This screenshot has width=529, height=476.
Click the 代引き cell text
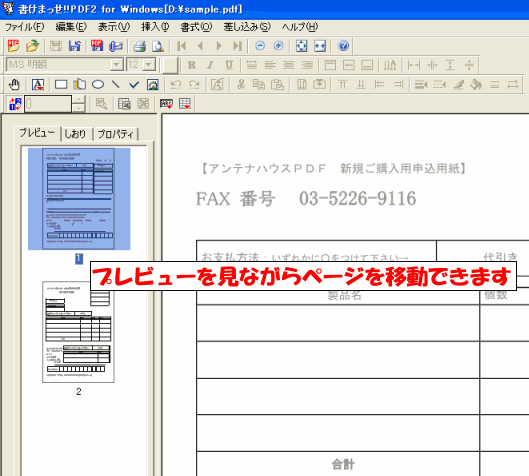501,257
